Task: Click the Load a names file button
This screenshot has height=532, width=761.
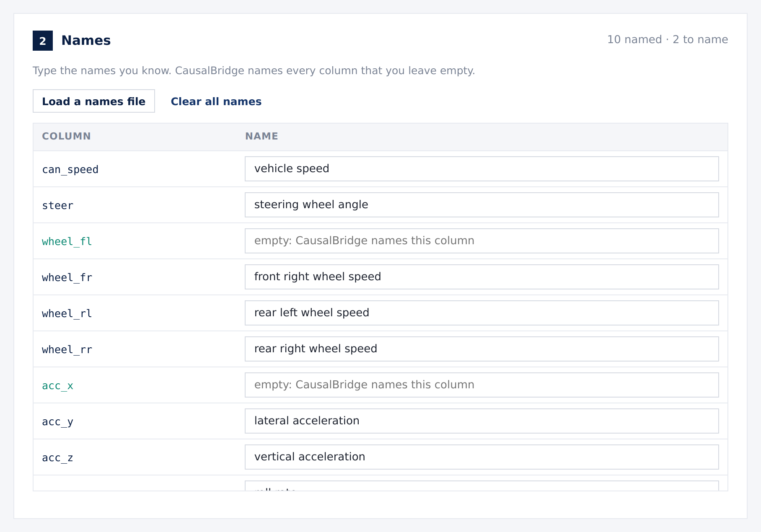Action: (94, 101)
